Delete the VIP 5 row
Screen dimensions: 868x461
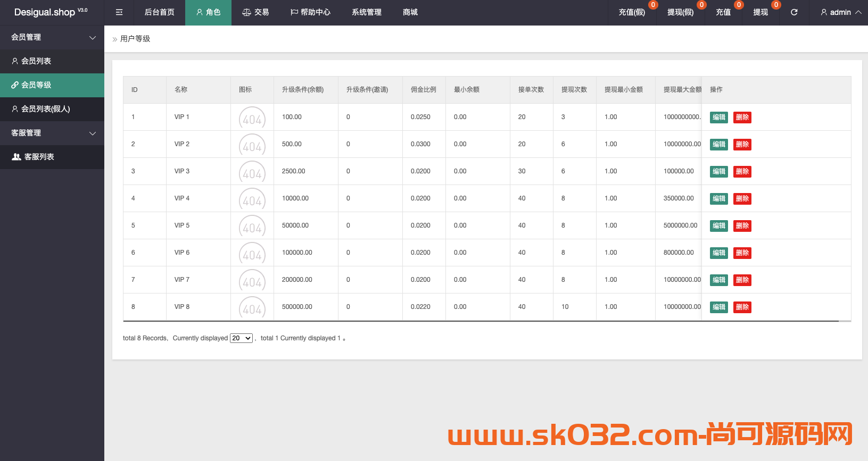pos(742,226)
